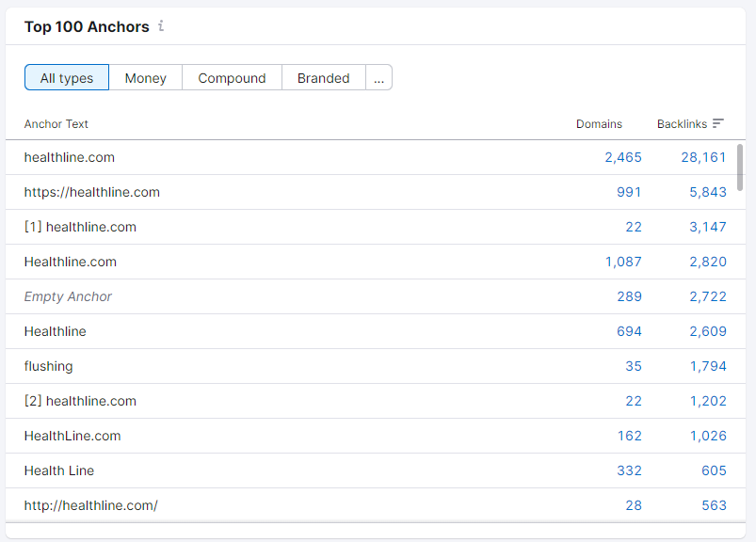Open 2,465 domains for healthline.com
This screenshot has width=756, height=542.
[623, 157]
